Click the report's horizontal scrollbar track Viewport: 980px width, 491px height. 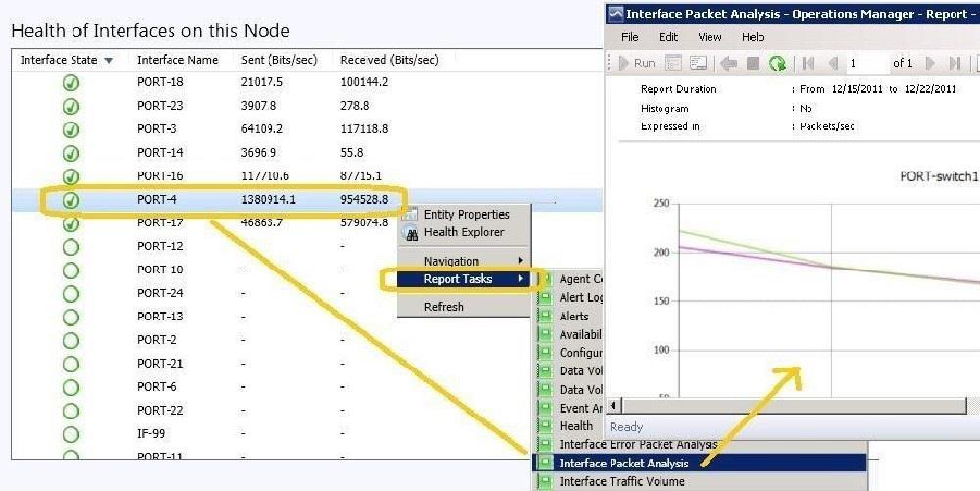tap(794, 406)
